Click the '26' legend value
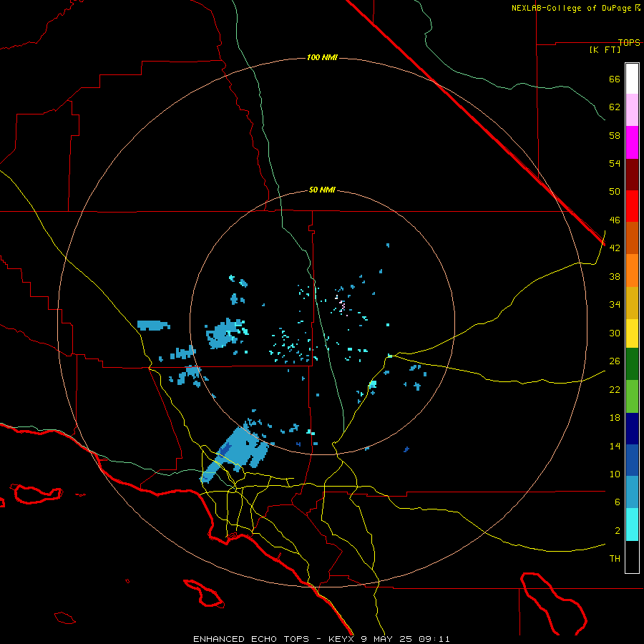 click(x=615, y=361)
